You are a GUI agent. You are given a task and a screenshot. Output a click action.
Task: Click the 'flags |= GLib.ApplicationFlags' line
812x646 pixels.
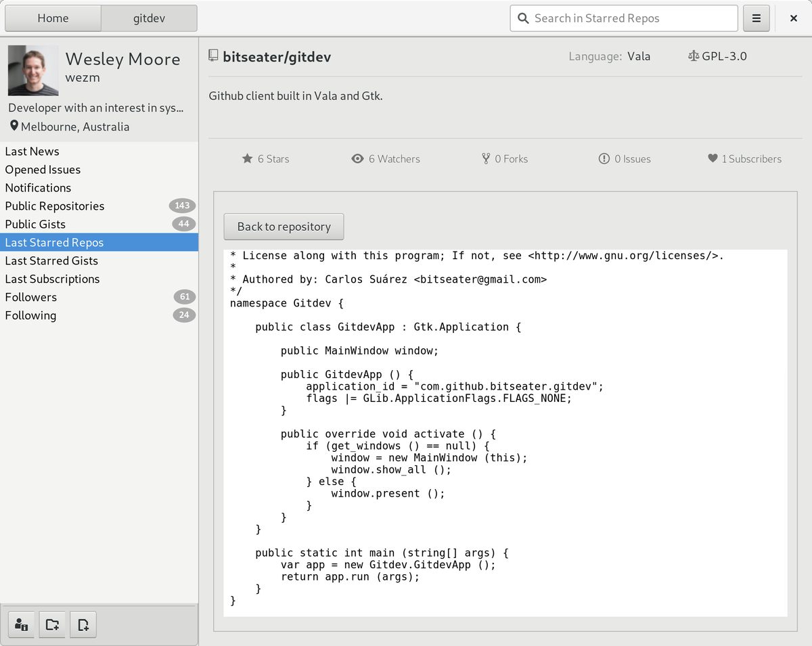[x=439, y=398]
